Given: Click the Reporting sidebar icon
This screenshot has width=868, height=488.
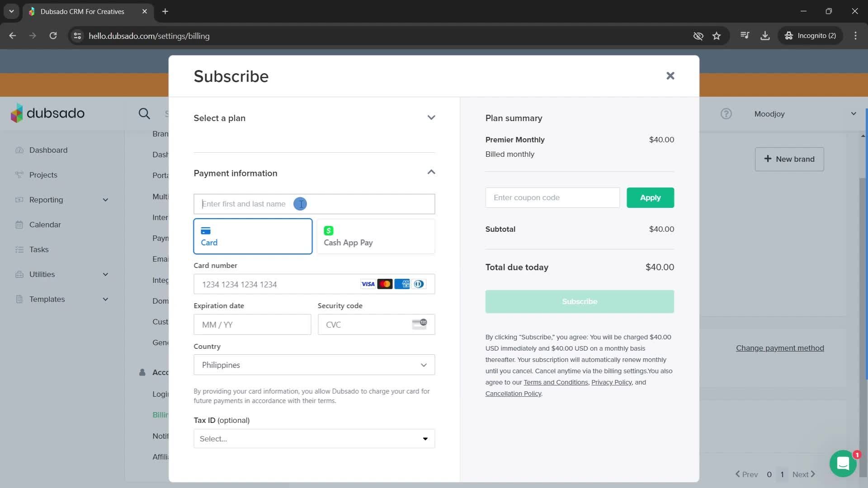Looking at the screenshot, I should pyautogui.click(x=19, y=200).
